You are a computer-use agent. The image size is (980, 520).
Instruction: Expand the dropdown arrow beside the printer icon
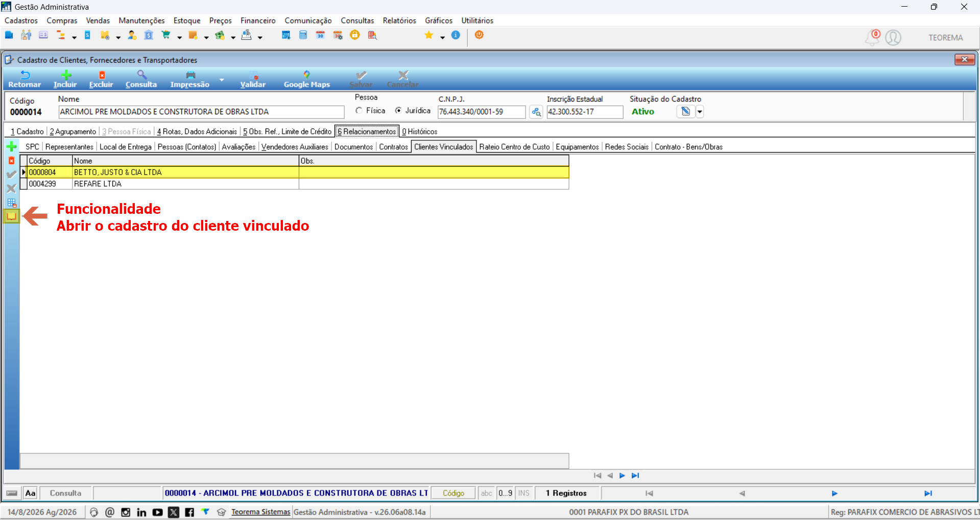coord(260,37)
